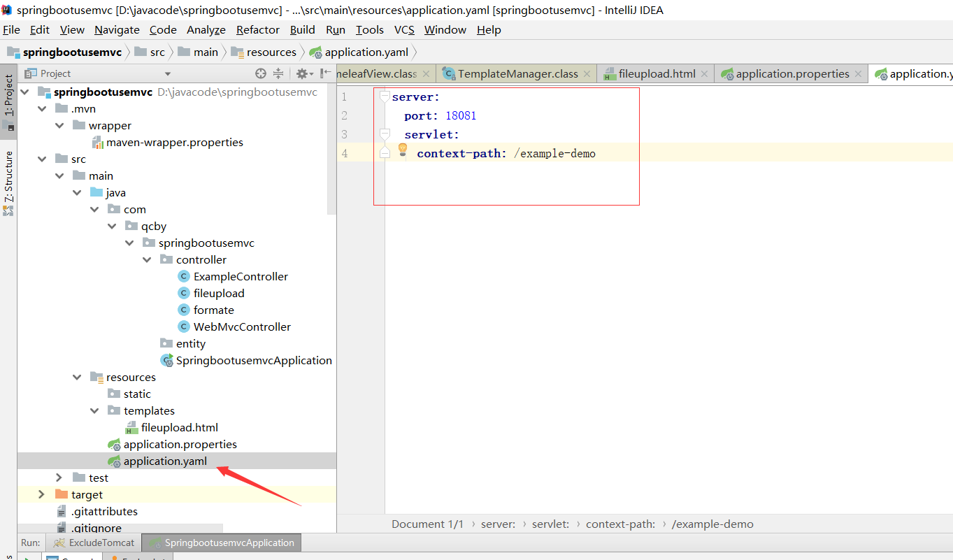The height and width of the screenshot is (560, 953).
Task: Select ExcludeTomcat run tab
Action: coord(94,543)
